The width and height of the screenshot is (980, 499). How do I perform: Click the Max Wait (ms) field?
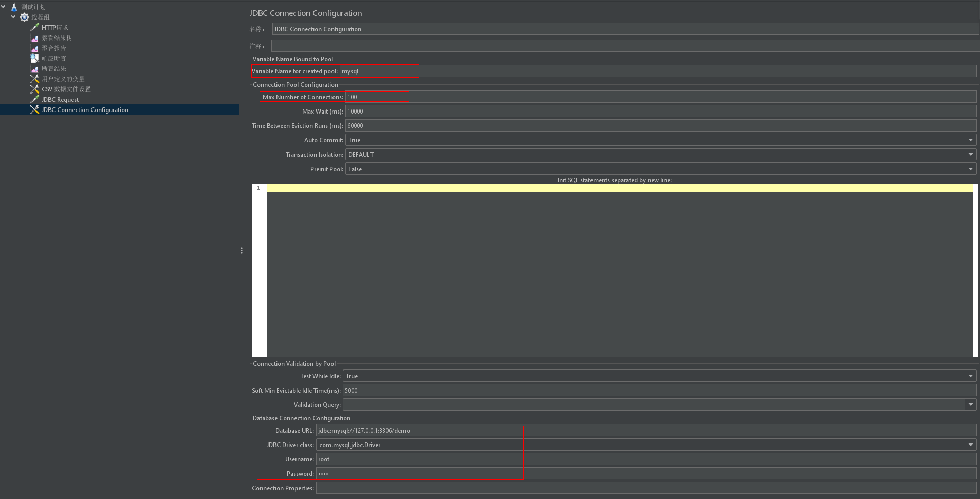coord(661,112)
